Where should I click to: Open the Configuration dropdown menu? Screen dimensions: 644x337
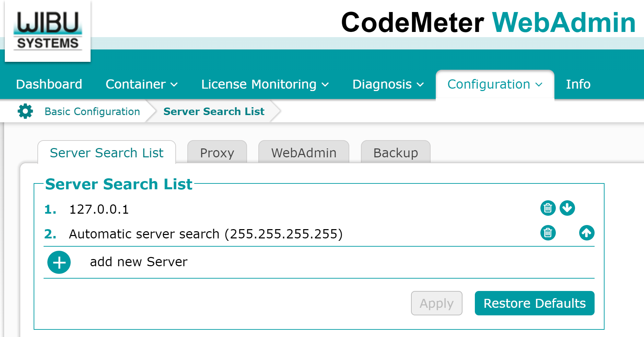click(x=494, y=85)
